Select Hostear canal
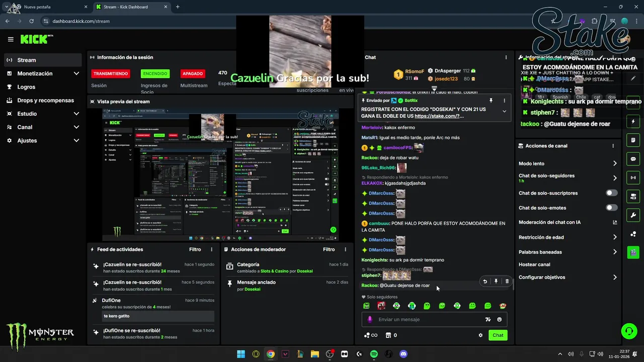 tap(534, 264)
